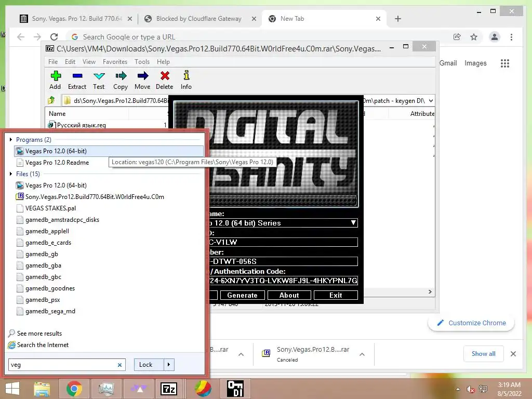Open VEGAS STAKES.pal file result
532x399 pixels.
point(50,208)
